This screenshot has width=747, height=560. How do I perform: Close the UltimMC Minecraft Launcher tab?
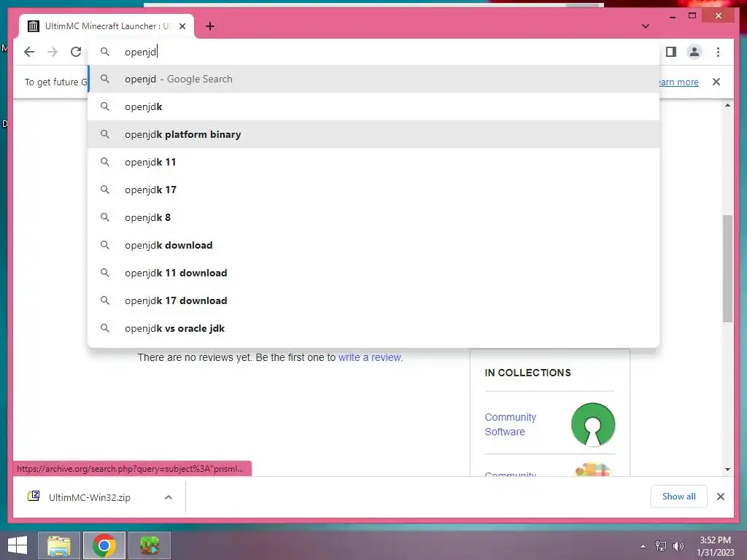182,26
